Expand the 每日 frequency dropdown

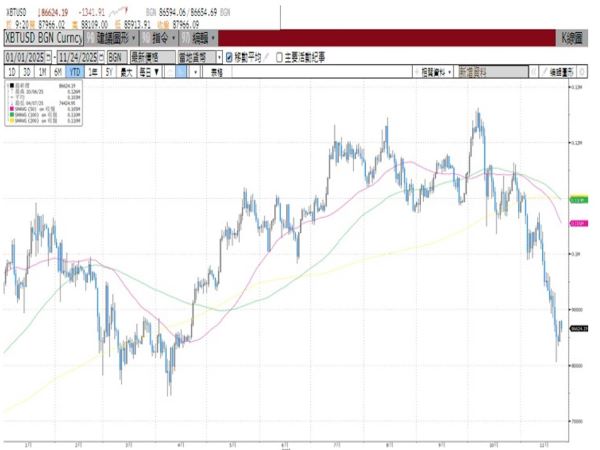point(154,73)
